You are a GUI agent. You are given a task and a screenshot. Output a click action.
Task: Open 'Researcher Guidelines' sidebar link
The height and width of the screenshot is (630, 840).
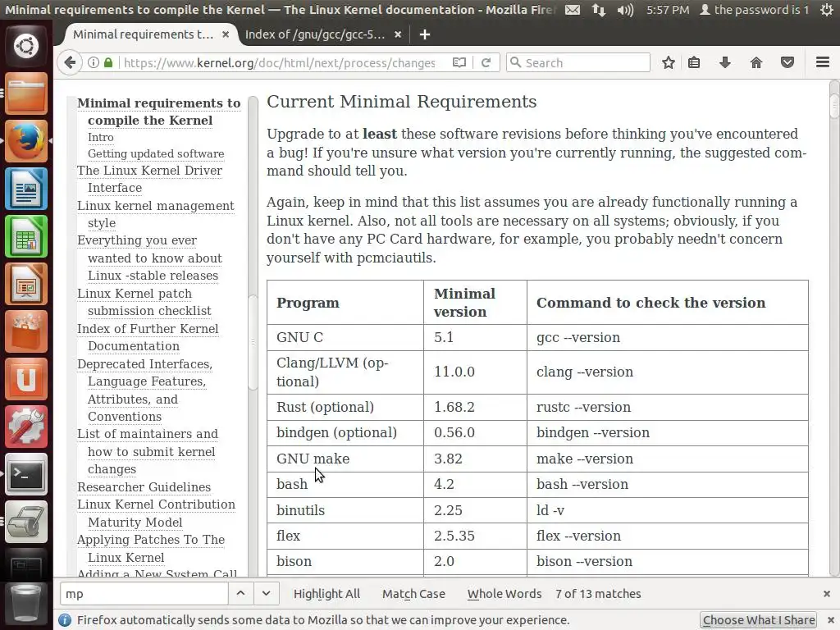144,487
